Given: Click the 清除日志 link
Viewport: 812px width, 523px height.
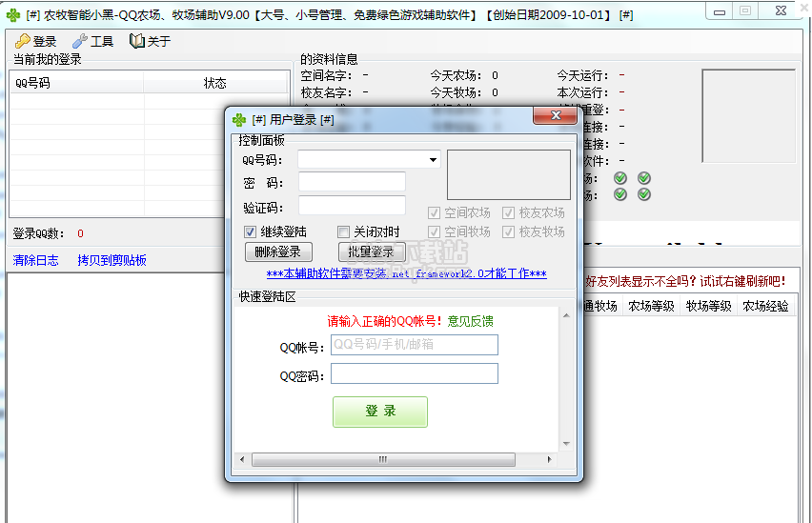Looking at the screenshot, I should pos(35,260).
